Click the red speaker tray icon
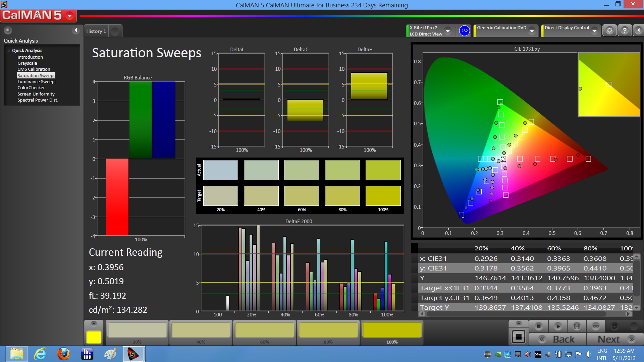The width and height of the screenshot is (644, 362). point(528,354)
